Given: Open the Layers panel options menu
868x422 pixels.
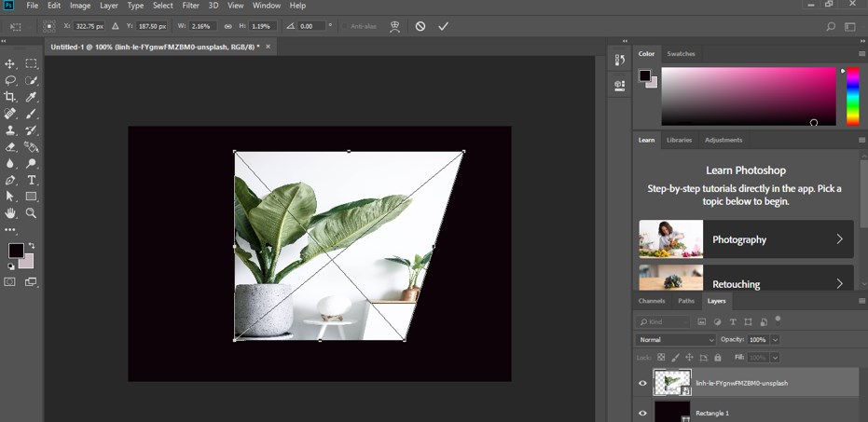Looking at the screenshot, I should [x=861, y=301].
